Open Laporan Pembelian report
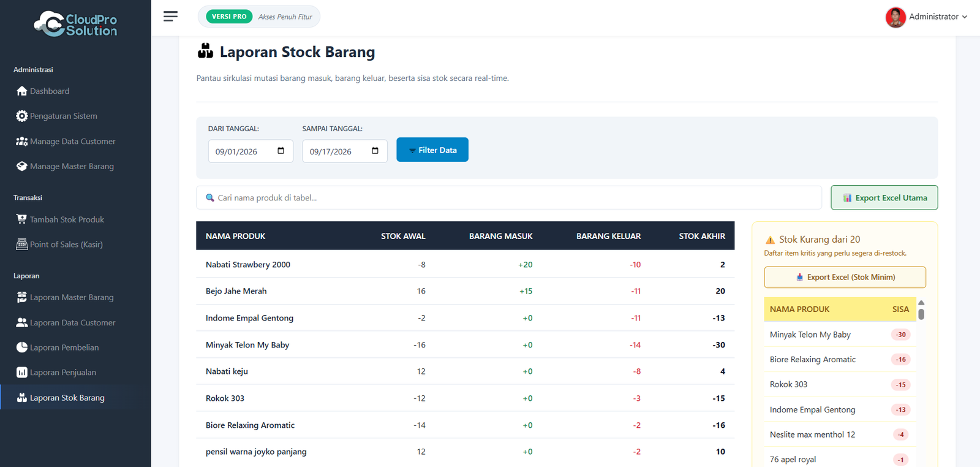Image resolution: width=980 pixels, height=467 pixels. point(64,347)
